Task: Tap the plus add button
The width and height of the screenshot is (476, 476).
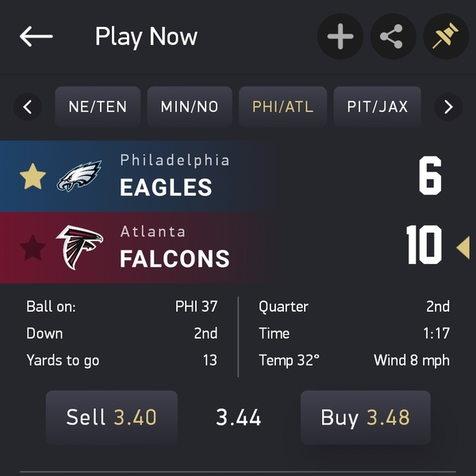Action: coord(340,36)
